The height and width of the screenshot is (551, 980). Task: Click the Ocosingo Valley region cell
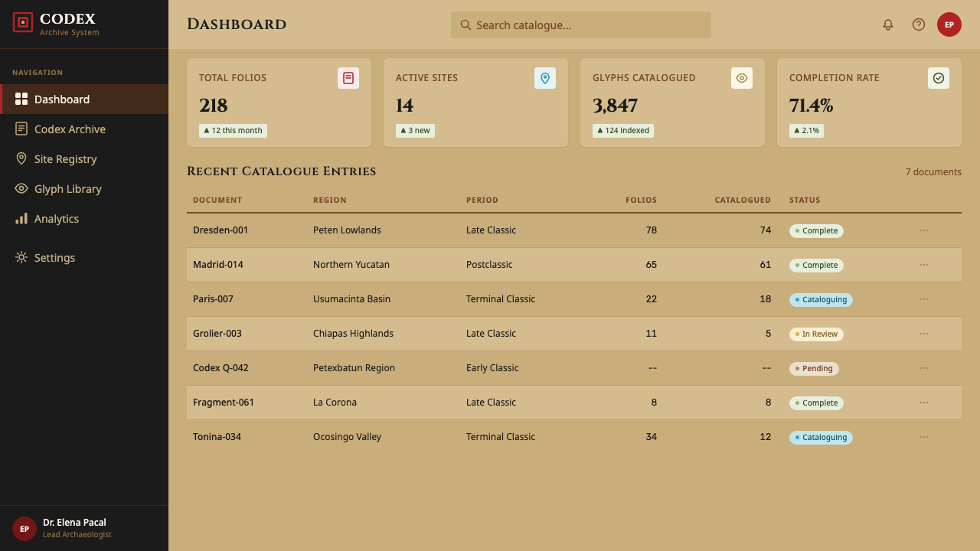(347, 436)
